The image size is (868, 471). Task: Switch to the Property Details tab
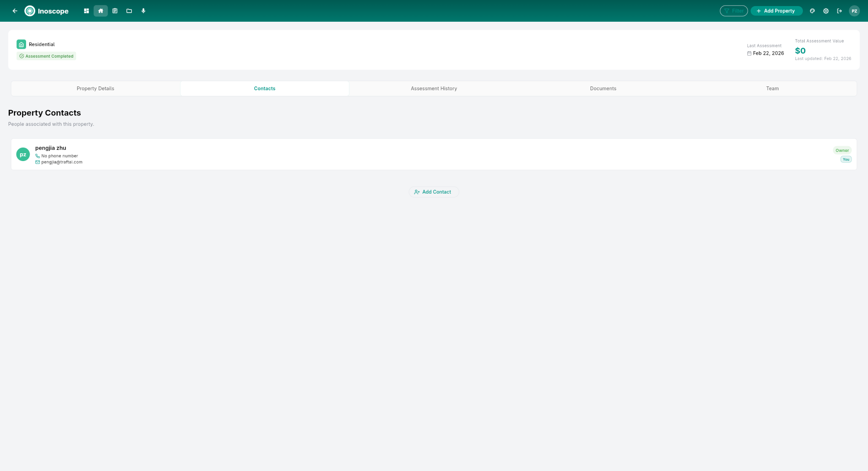tap(95, 88)
